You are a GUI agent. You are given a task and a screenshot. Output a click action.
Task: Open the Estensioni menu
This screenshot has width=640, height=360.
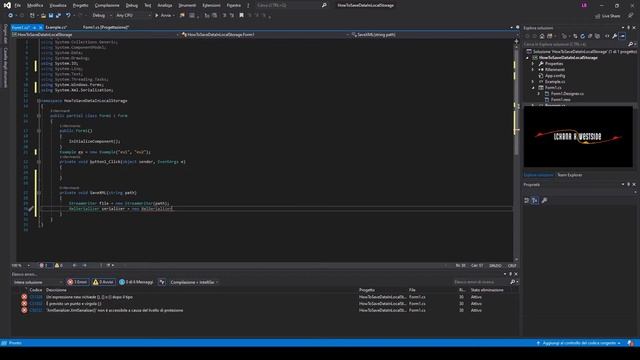(x=211, y=5)
